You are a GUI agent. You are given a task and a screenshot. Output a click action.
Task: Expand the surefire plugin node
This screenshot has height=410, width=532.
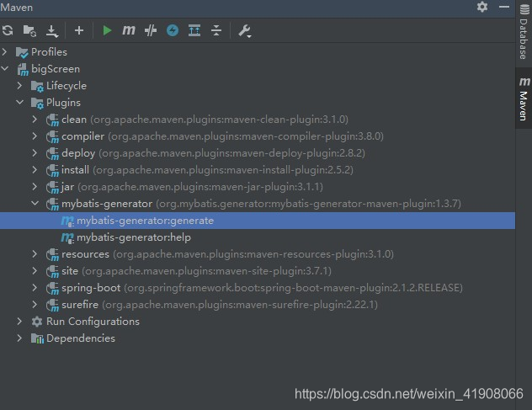[x=35, y=305]
